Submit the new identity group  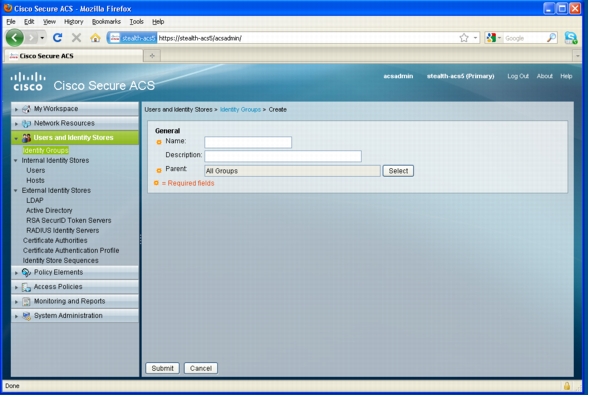pos(162,368)
